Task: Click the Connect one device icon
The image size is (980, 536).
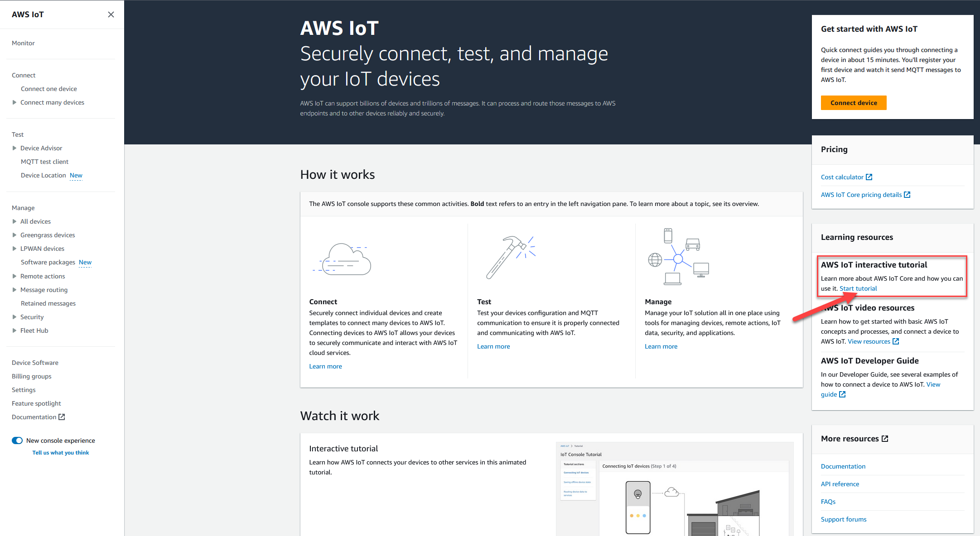Action: click(49, 88)
